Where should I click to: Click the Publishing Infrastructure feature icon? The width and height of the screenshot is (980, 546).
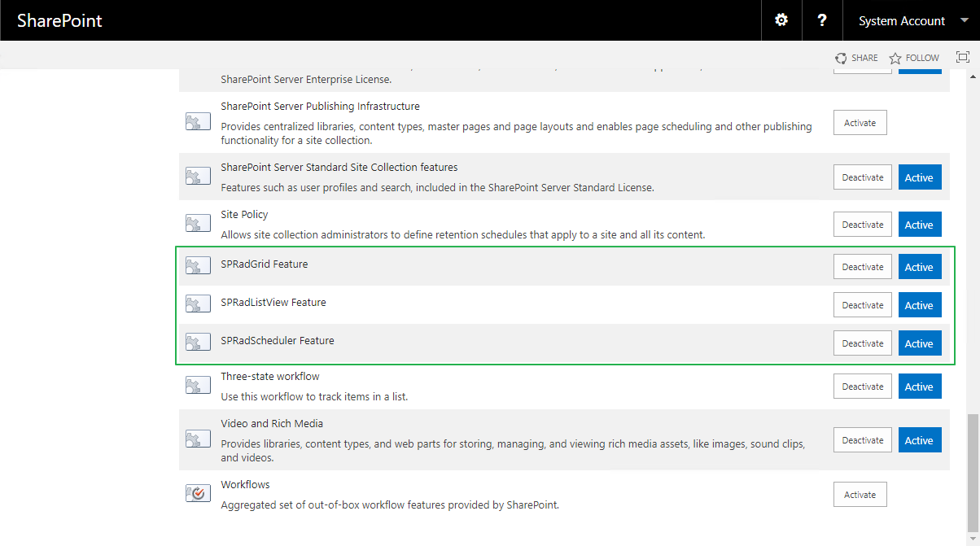(198, 123)
